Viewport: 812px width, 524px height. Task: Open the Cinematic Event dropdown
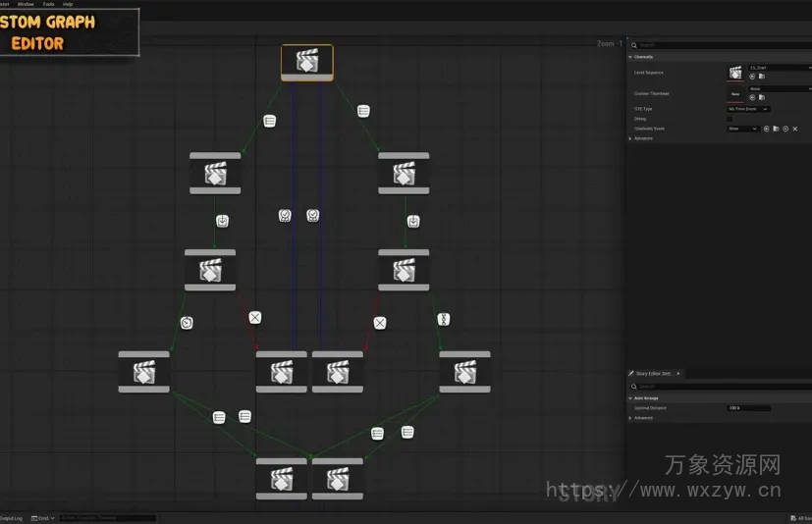(x=742, y=129)
